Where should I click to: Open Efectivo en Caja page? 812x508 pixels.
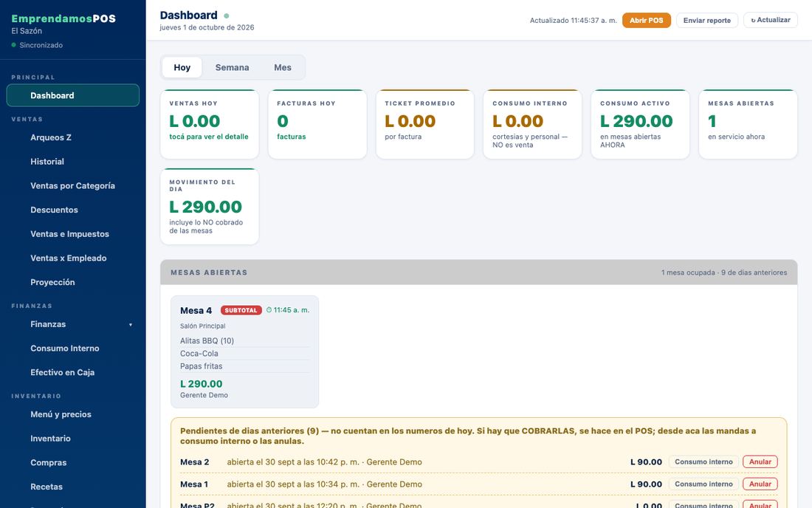[73, 372]
